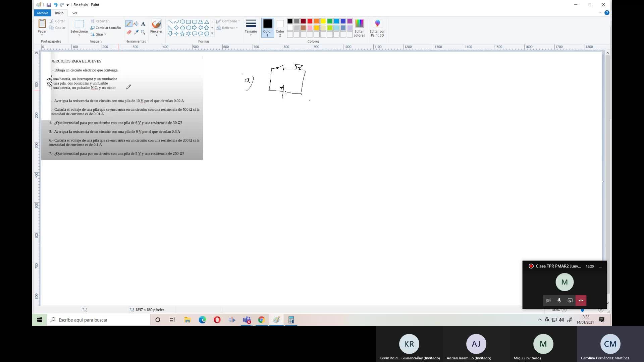
Task: Select Color 2 as active color
Action: click(280, 27)
